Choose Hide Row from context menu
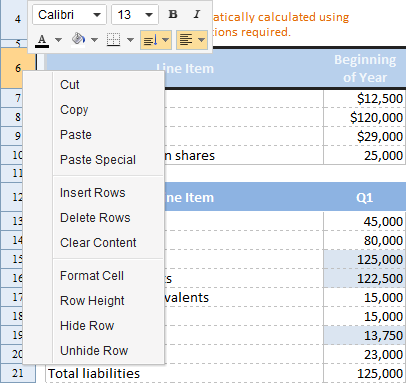The height and width of the screenshot is (383, 406). (x=108, y=326)
